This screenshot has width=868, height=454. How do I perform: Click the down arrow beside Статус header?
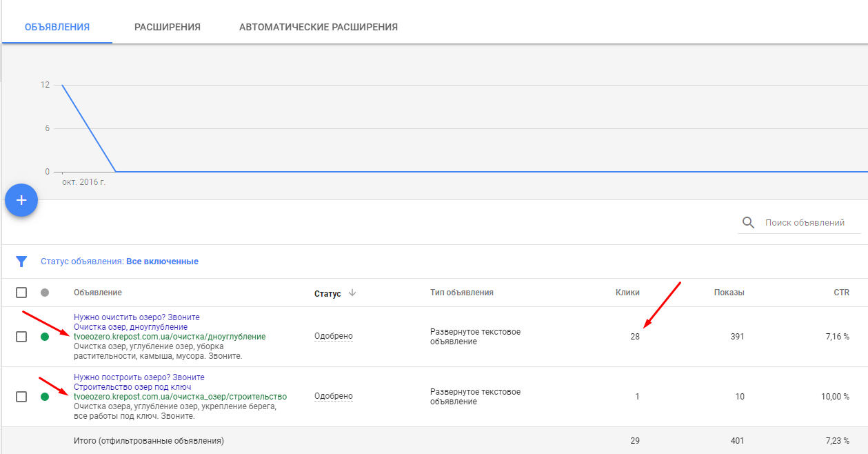tap(352, 293)
